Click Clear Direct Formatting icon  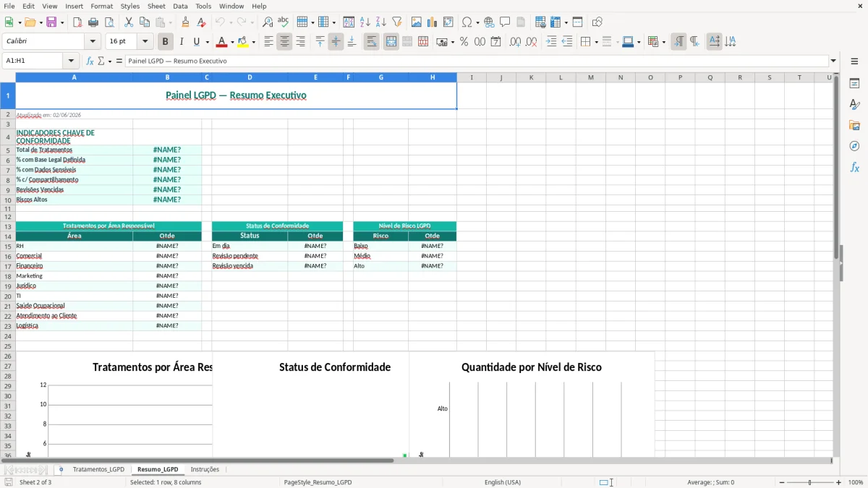[x=202, y=22]
